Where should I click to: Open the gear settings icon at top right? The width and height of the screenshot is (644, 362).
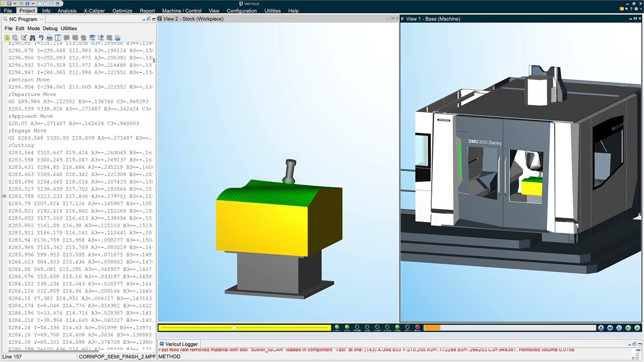[636, 9]
